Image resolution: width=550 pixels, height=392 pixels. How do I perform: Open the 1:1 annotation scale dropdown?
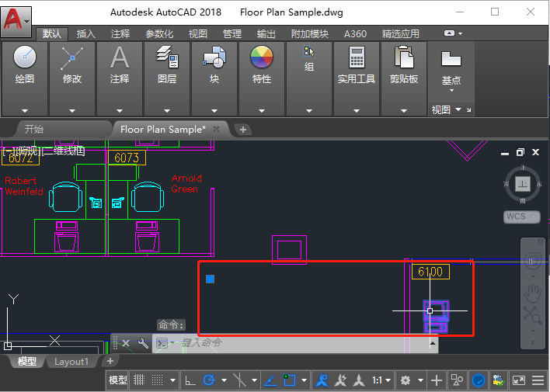(x=381, y=380)
